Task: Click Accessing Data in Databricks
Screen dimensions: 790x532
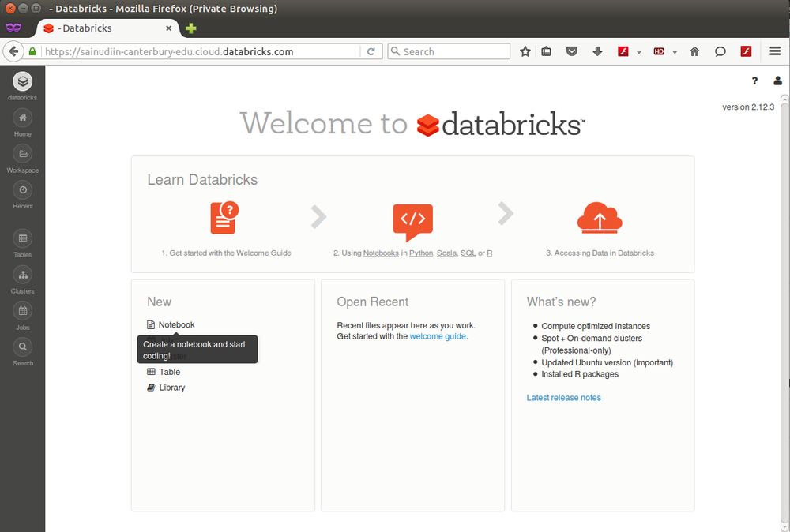Action: 600,253
